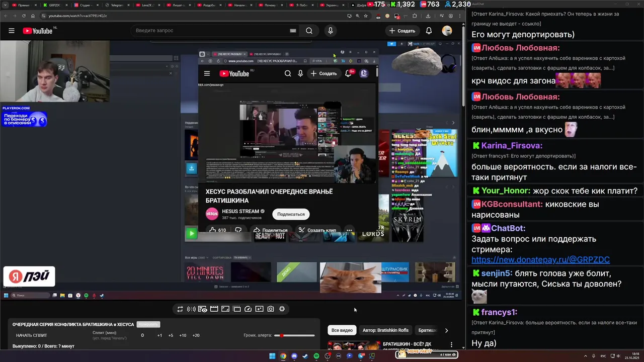The image size is (644, 362).
Task: Open the donatepay.ru link in chat
Action: [540, 260]
